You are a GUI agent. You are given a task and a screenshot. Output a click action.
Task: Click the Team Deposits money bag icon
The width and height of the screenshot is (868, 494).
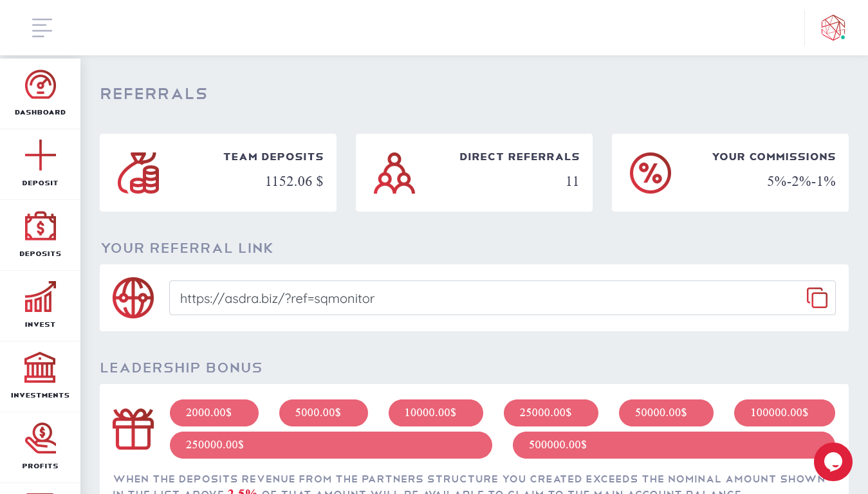pos(138,173)
